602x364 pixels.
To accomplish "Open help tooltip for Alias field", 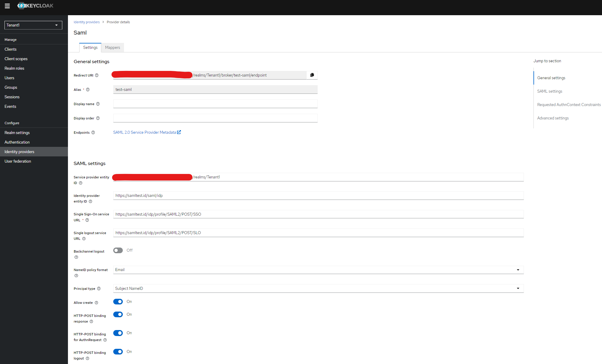I will pyautogui.click(x=88, y=89).
